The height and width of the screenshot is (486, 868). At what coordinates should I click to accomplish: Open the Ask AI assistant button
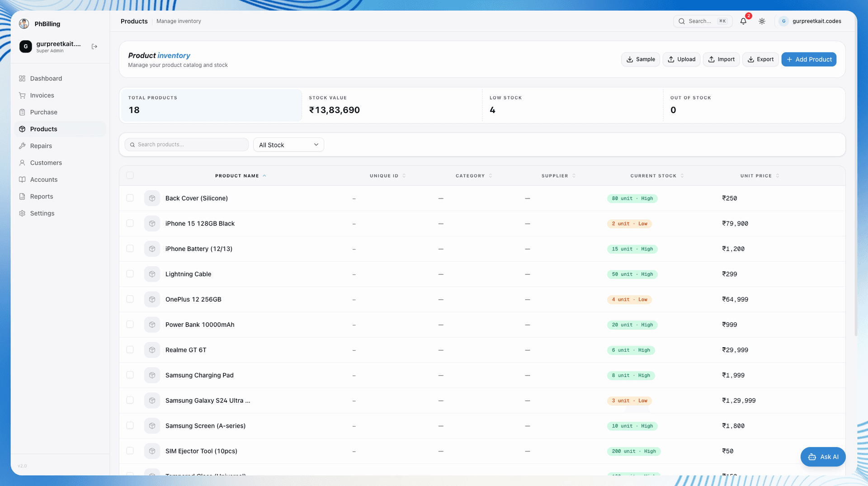point(823,457)
